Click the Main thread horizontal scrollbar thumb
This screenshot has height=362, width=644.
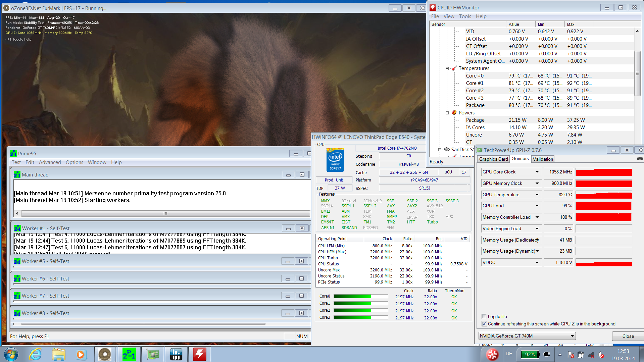click(165, 213)
